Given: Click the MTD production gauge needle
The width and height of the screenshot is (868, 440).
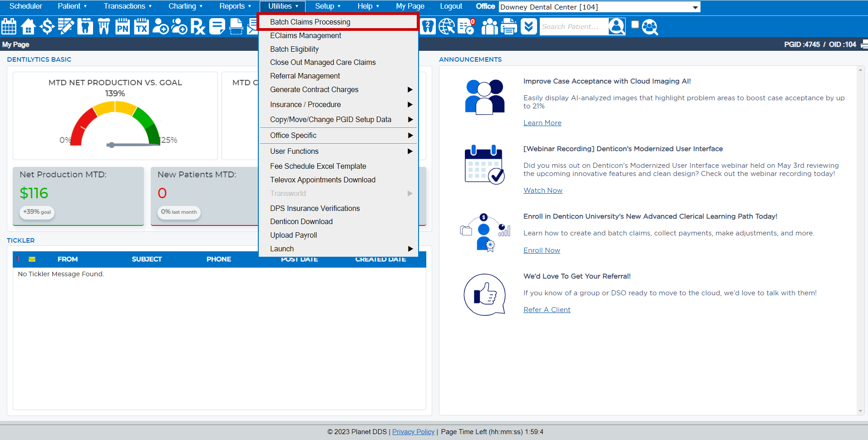Looking at the screenshot, I should [x=111, y=145].
